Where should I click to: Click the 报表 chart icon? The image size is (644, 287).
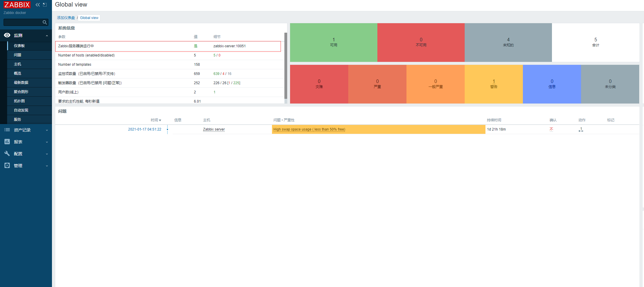[7, 142]
